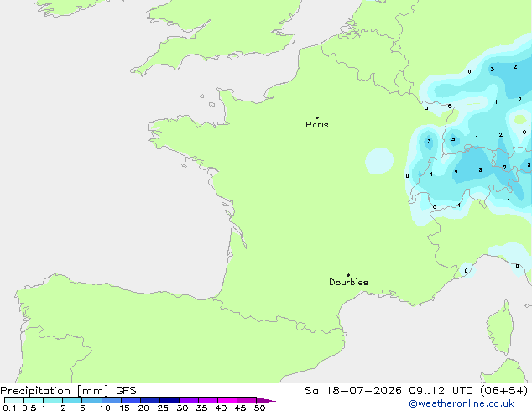Select the Paris location dot marker
Screen dimensions: 532x411
click(x=317, y=117)
